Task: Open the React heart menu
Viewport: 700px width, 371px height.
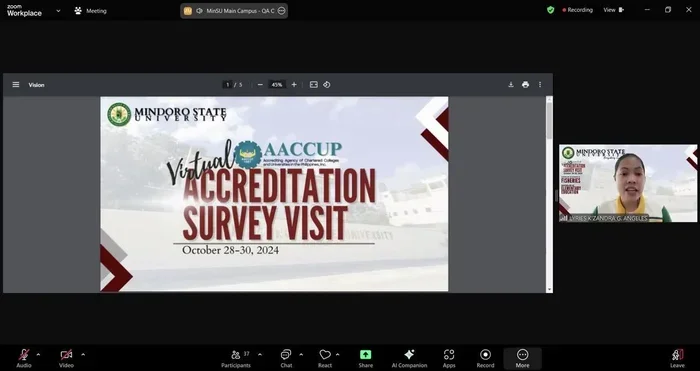Action: pyautogui.click(x=325, y=358)
